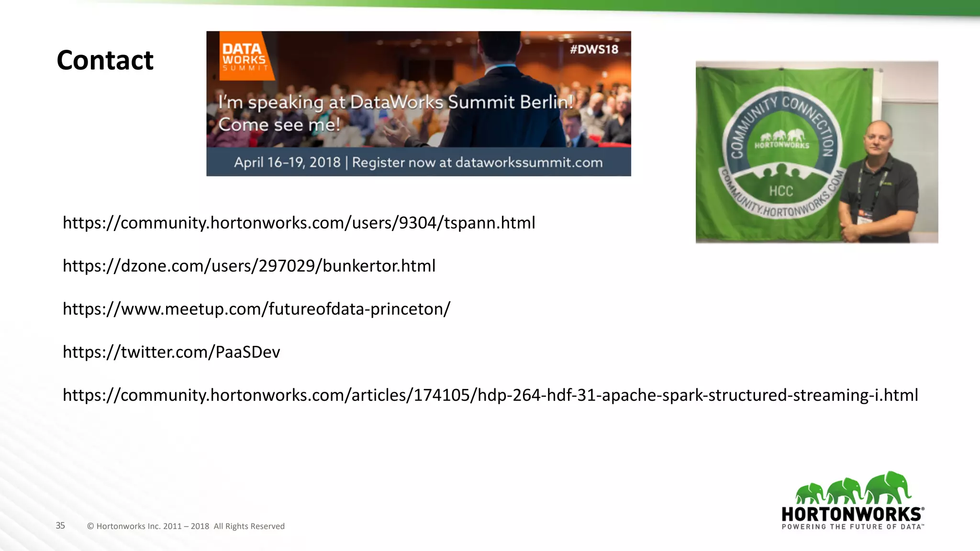Open the community.hortonworks.com tspann profile link
Viewport: 980px width, 551px height.
pyautogui.click(x=299, y=223)
